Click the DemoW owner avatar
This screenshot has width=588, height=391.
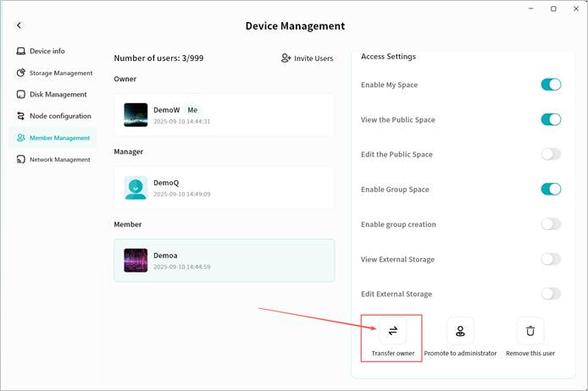pos(136,115)
